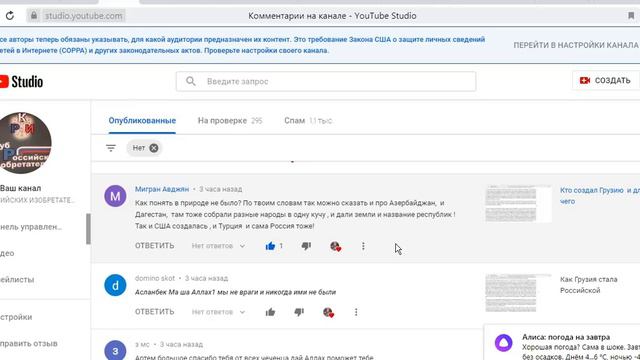Reload the page with the browser refresh icon
Viewport: 640px width, 360px height.
click(10, 16)
